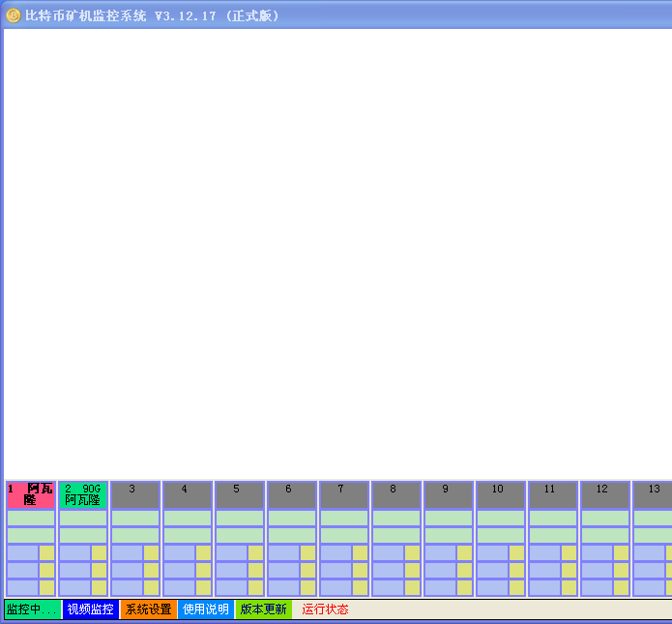Click the red 运行状态 status label
Image resolution: width=672 pixels, height=624 pixels.
[x=325, y=609]
